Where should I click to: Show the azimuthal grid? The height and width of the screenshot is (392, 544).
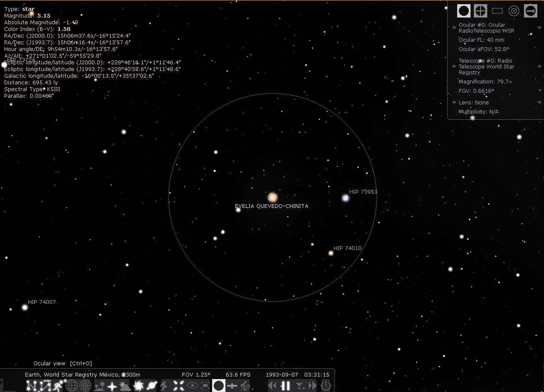click(x=85, y=386)
